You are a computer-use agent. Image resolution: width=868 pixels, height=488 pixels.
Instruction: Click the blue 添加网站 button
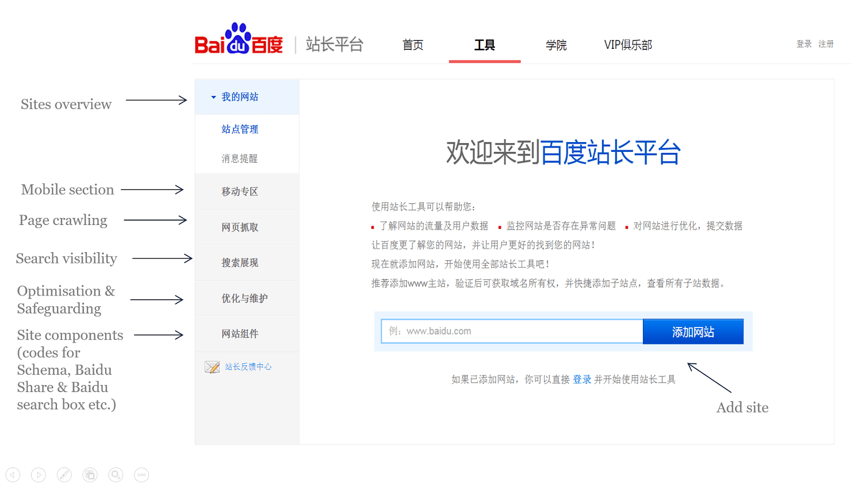693,331
